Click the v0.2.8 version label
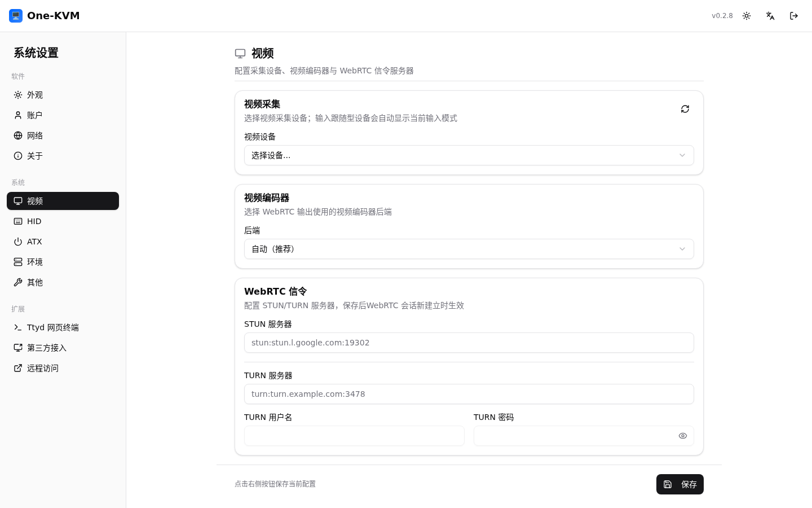 pos(722,16)
